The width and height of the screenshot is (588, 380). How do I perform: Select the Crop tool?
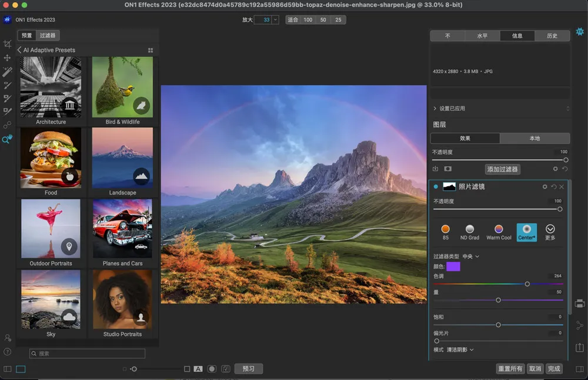[8, 45]
